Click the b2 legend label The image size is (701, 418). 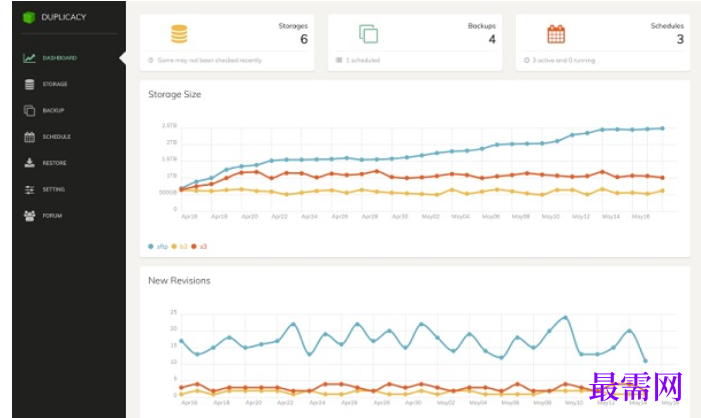[183, 246]
